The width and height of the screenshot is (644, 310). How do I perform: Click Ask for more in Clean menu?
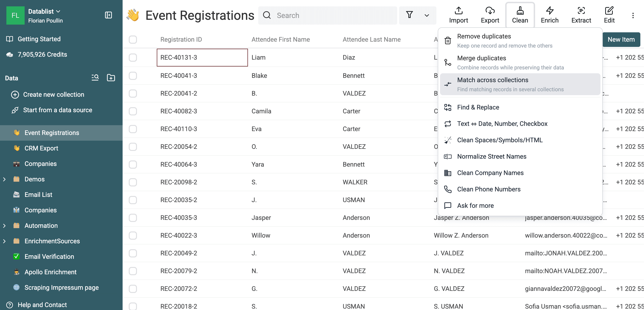[x=520, y=206]
